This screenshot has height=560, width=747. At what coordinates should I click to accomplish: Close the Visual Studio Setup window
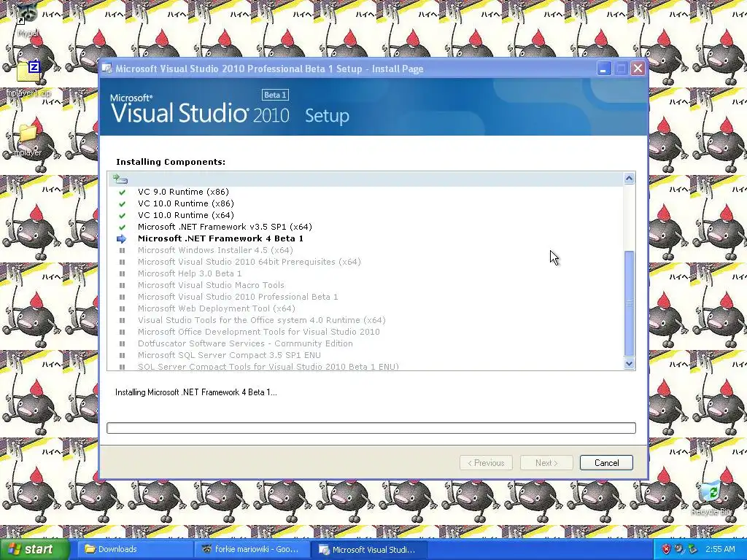pos(638,69)
